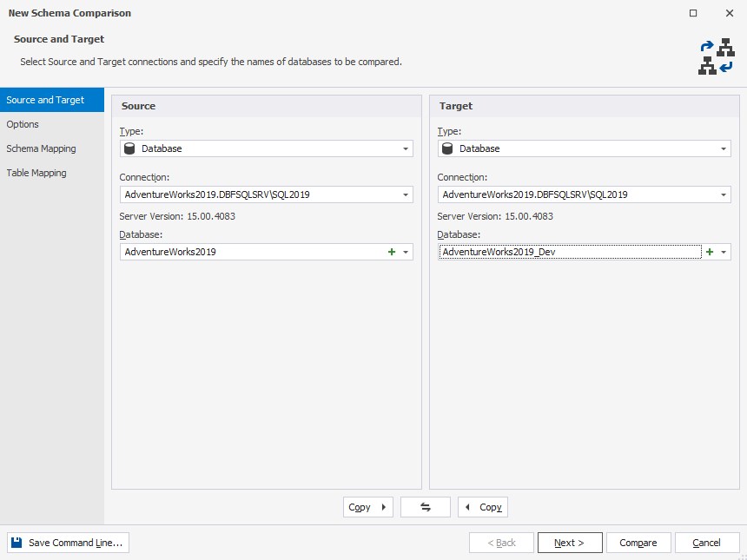This screenshot has height=560, width=747.
Task: Open the Schema Mapping page
Action: (x=52, y=148)
